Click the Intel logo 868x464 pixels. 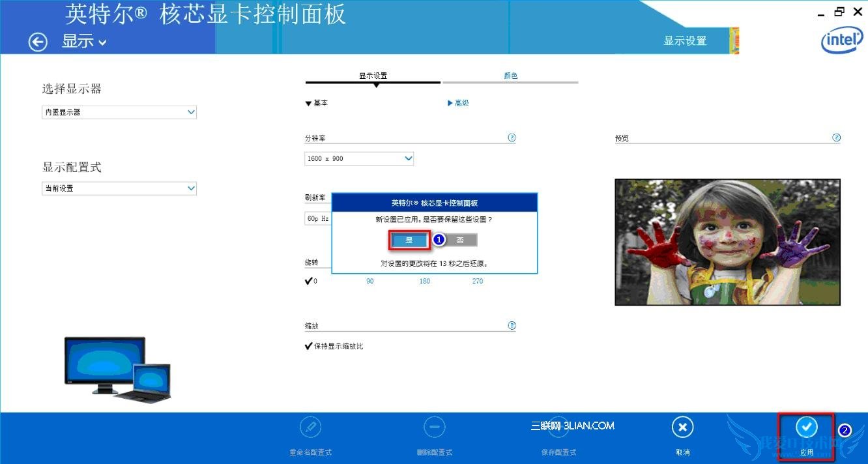[x=841, y=40]
